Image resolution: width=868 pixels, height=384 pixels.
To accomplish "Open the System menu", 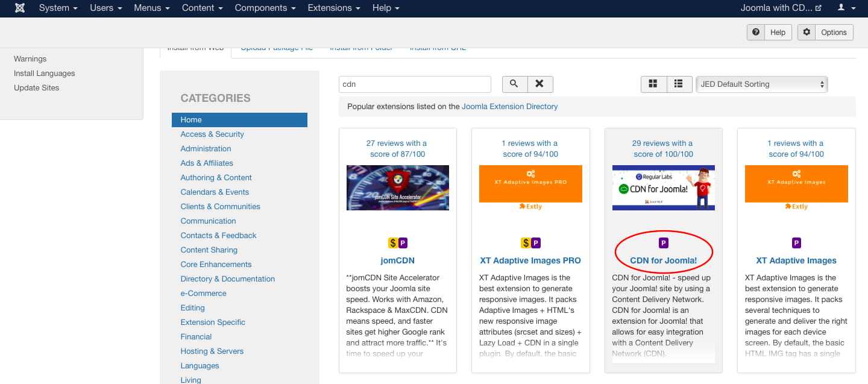I will click(58, 8).
